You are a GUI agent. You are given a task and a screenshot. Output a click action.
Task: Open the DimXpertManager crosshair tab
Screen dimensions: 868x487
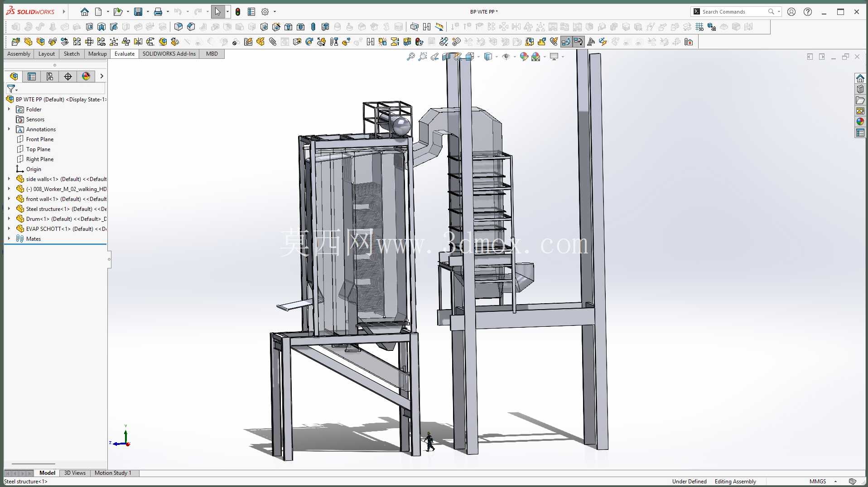click(x=68, y=76)
